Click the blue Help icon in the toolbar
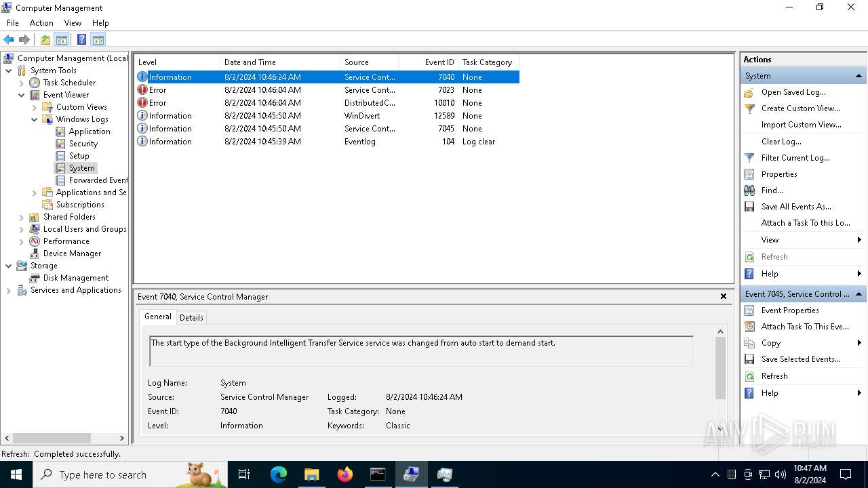Image resolution: width=868 pixels, height=488 pixels. (x=81, y=39)
